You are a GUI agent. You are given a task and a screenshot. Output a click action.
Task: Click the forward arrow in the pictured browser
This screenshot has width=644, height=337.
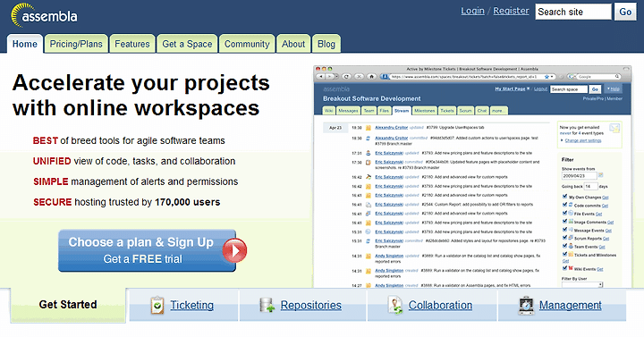tap(330, 76)
